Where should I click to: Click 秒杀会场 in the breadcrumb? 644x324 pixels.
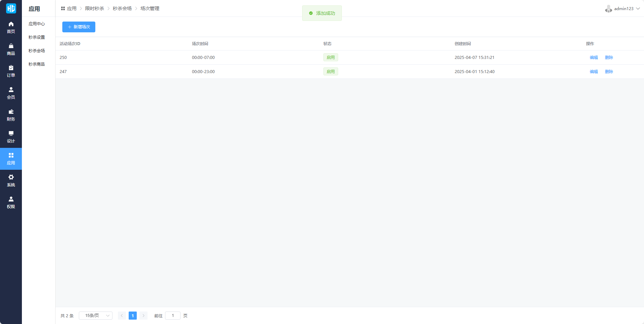pos(122,8)
